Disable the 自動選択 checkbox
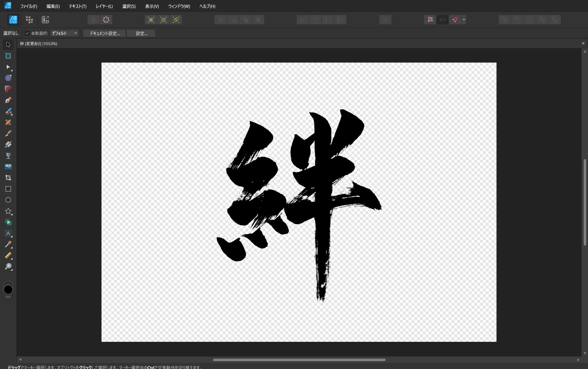This screenshot has width=588, height=369. [x=27, y=33]
